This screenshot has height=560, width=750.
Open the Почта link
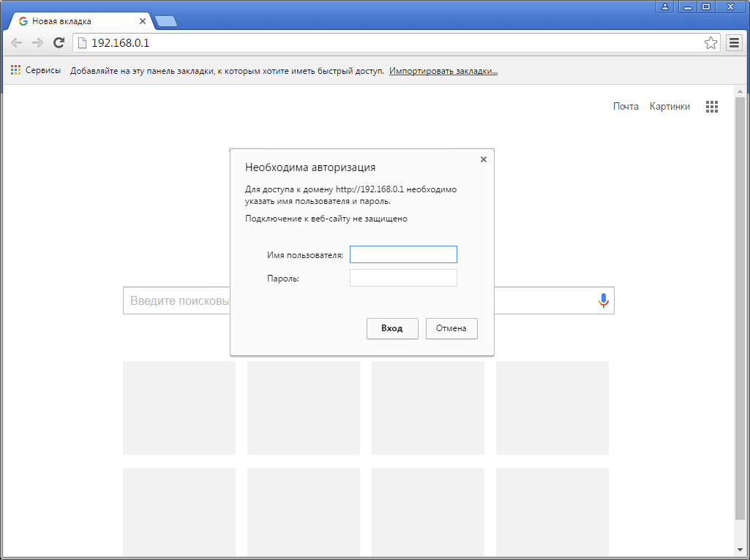[626, 107]
